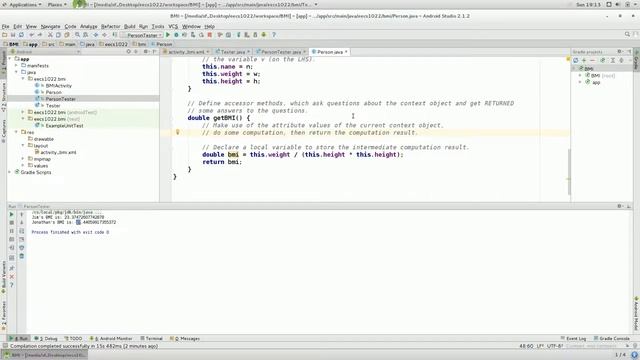Click the Stop square in the Run panel sidebar
This screenshot has width=640, height=360.
(x=11, y=223)
